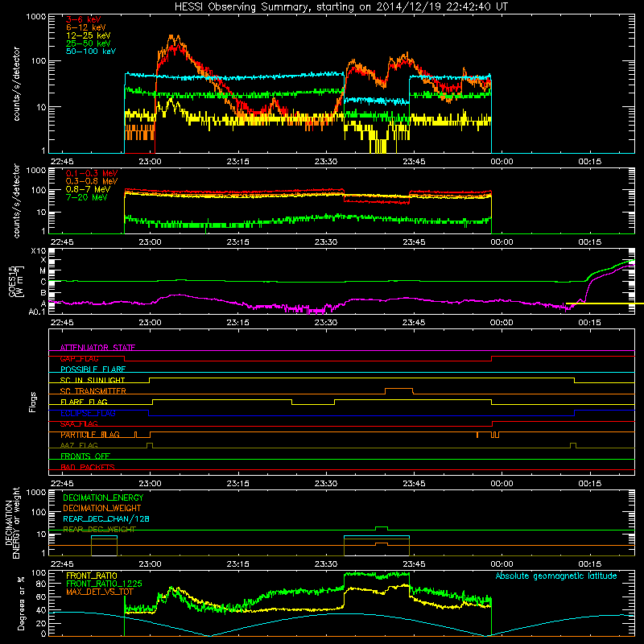Image resolution: width=644 pixels, height=644 pixels.
Task: Click the REAR_DEC_CHAN/128 legend label
Action: click(x=106, y=518)
